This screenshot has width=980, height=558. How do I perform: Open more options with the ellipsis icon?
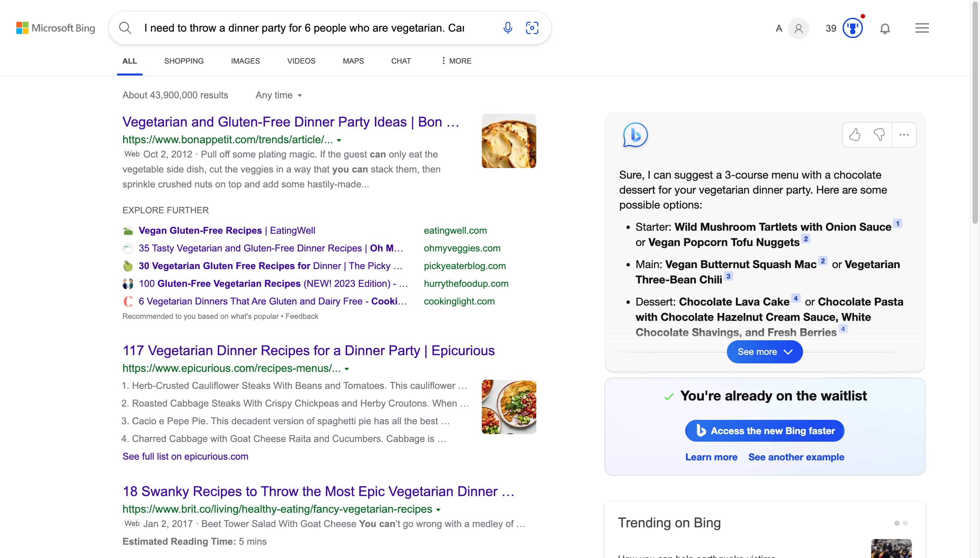coord(904,134)
